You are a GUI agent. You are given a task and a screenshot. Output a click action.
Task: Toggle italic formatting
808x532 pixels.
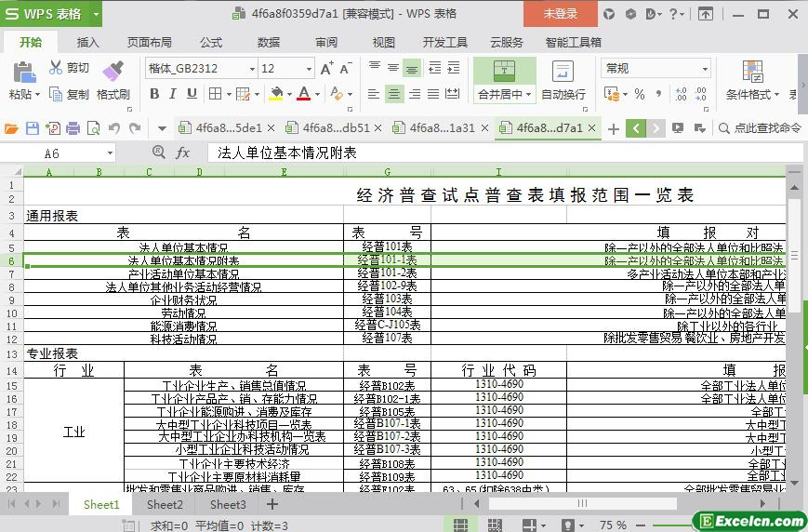click(x=174, y=94)
